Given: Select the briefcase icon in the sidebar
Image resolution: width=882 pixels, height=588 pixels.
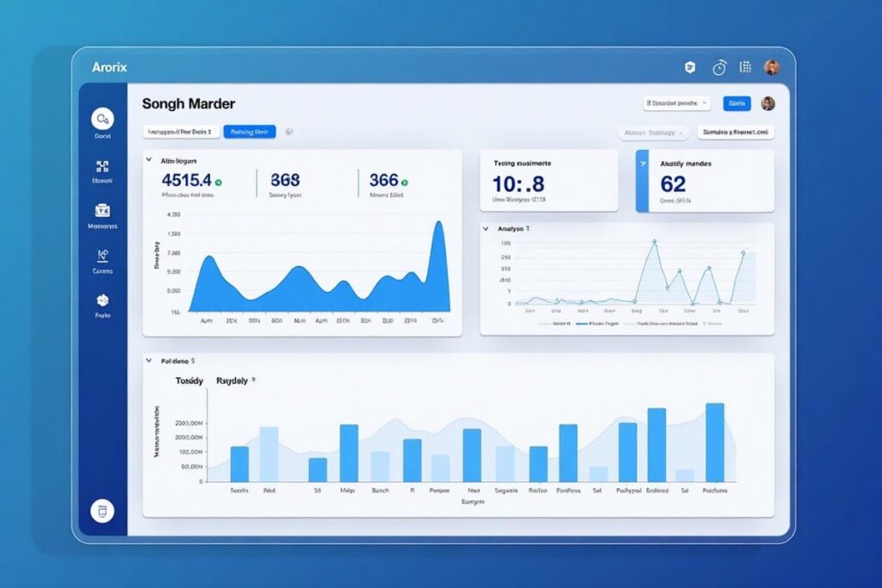Looking at the screenshot, I should click(102, 211).
